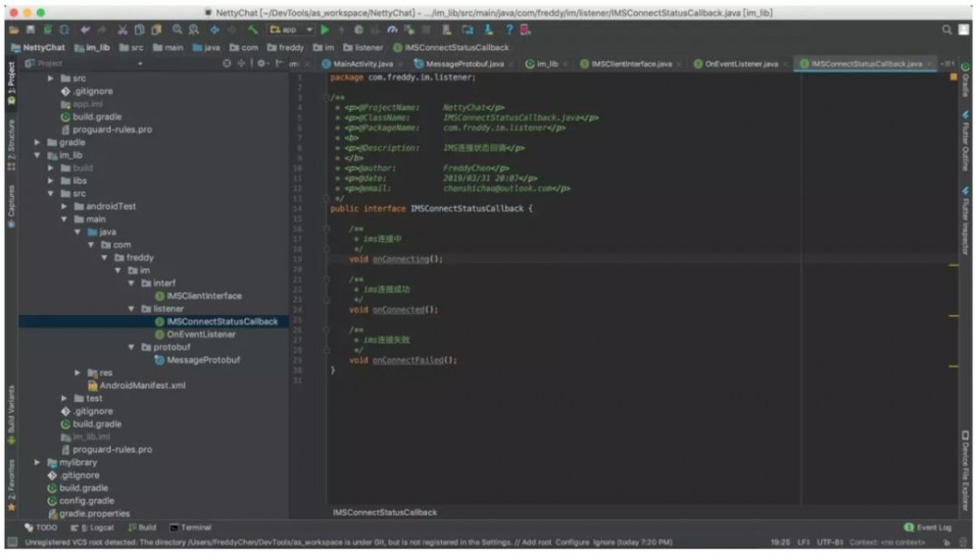Expand the mylibrary module folder
Image resolution: width=980 pixels, height=560 pixels.
[38, 462]
